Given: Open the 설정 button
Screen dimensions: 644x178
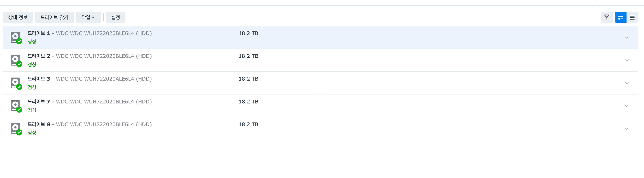Looking at the screenshot, I should tap(115, 17).
